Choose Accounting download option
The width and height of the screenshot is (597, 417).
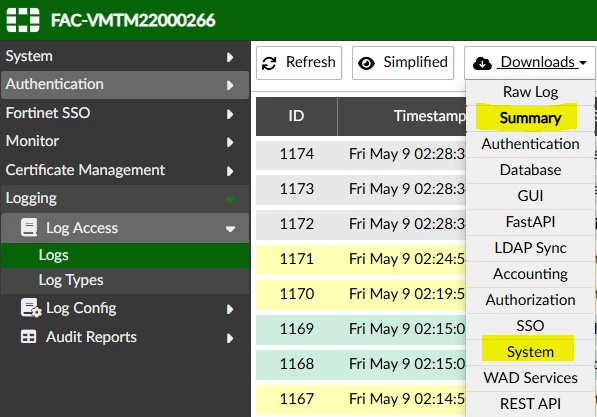[530, 274]
